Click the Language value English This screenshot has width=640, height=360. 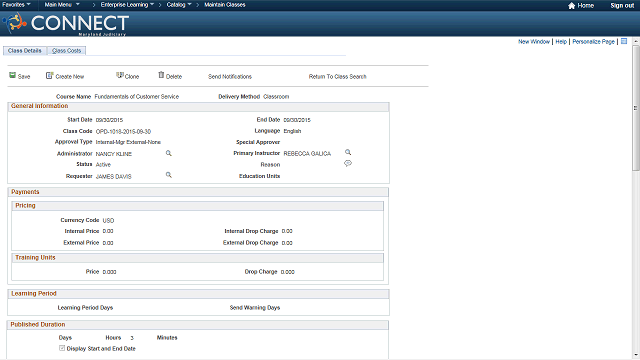click(x=292, y=131)
